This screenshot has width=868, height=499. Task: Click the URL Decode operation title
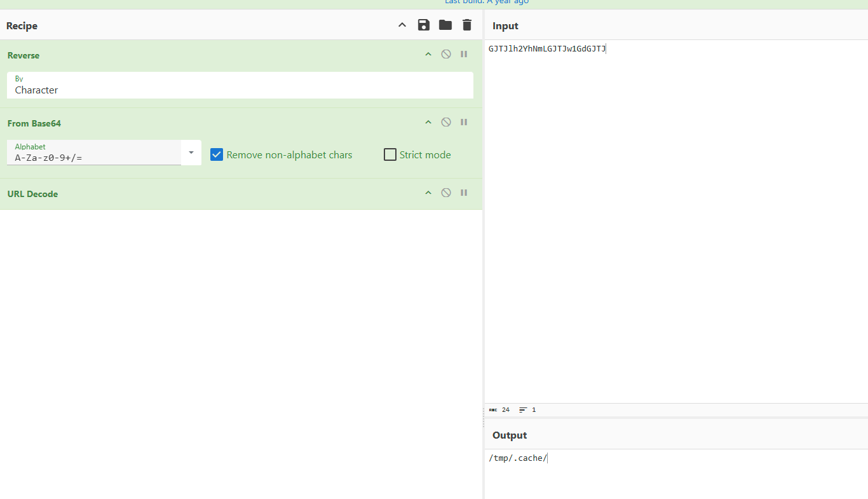click(32, 194)
